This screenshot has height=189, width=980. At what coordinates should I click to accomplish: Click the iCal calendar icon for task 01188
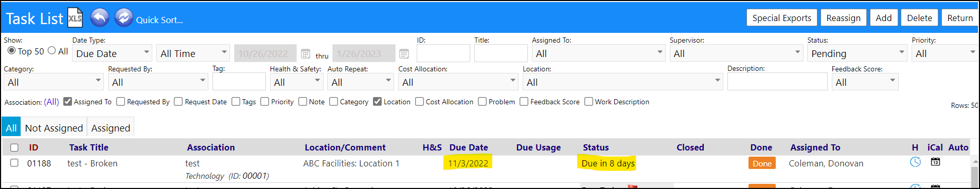(x=935, y=162)
